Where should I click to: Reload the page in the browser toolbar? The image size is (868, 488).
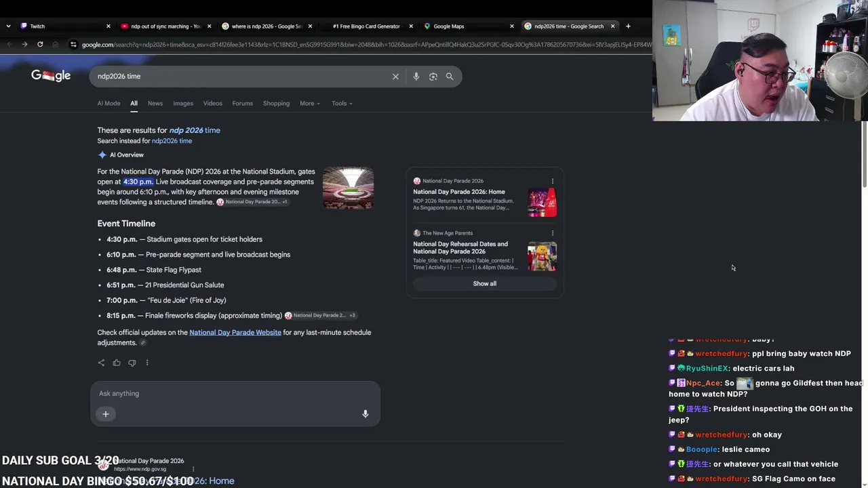(40, 45)
